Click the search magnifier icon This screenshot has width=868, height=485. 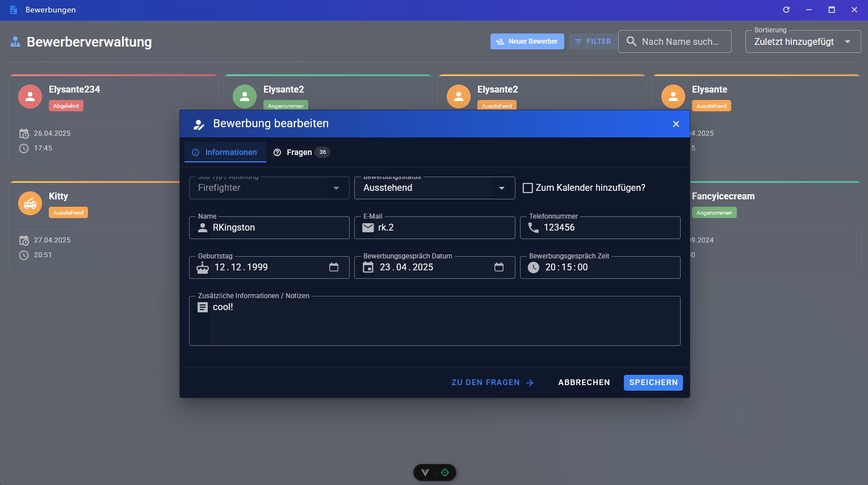point(631,41)
